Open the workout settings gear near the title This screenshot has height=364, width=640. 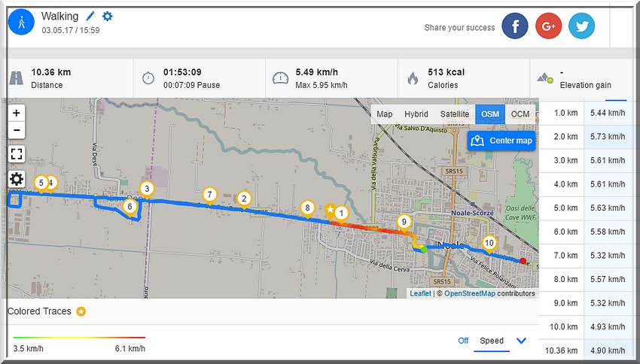point(107,16)
